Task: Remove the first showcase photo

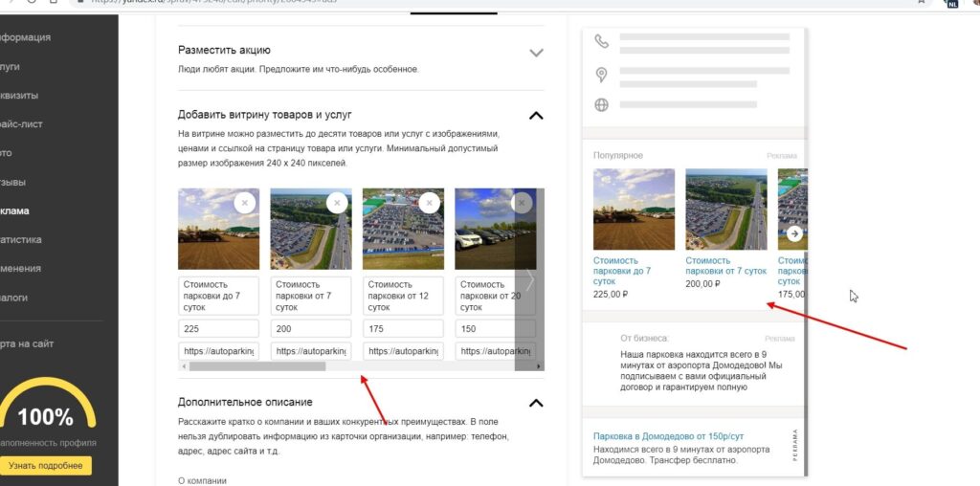Action: pyautogui.click(x=244, y=203)
